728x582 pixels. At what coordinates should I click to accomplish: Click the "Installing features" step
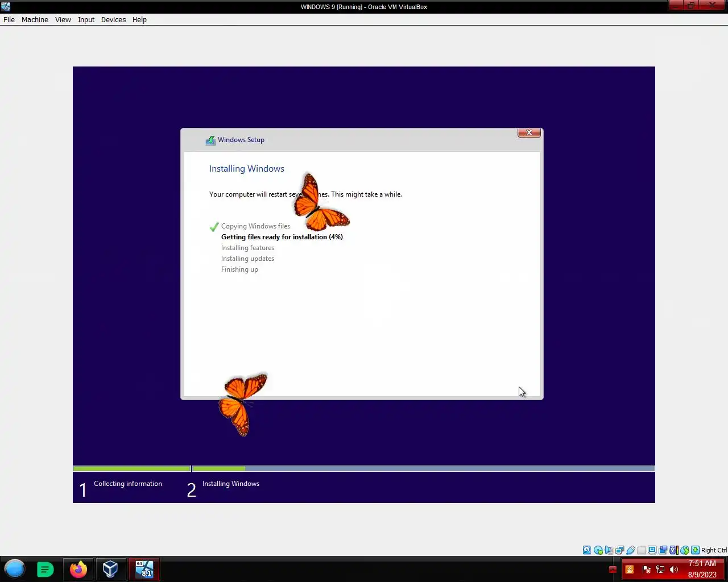tap(247, 248)
